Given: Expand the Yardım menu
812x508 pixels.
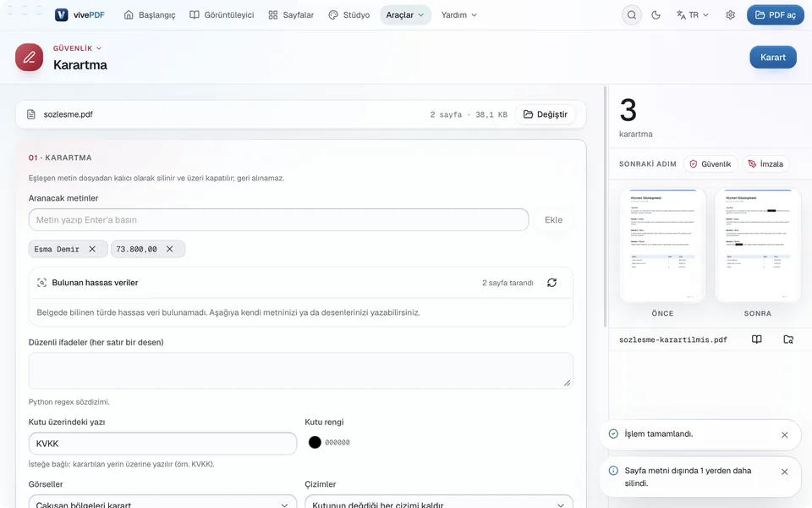Looking at the screenshot, I should point(458,15).
